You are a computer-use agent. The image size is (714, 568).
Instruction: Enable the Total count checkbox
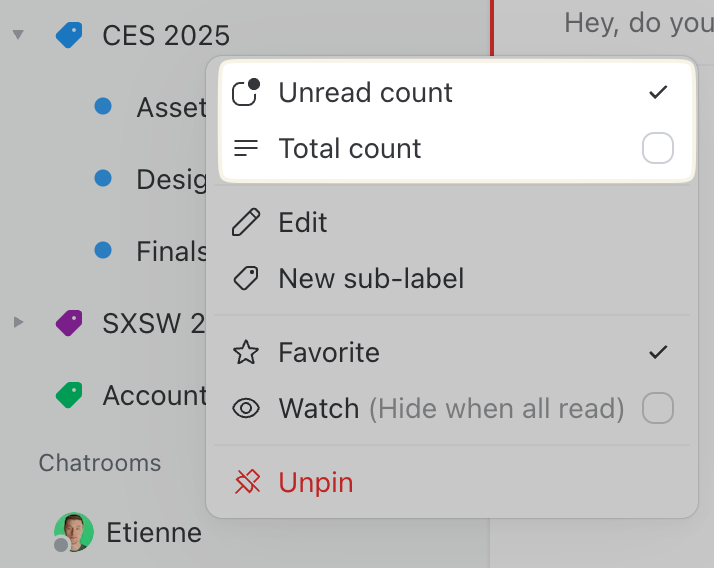pos(657,149)
